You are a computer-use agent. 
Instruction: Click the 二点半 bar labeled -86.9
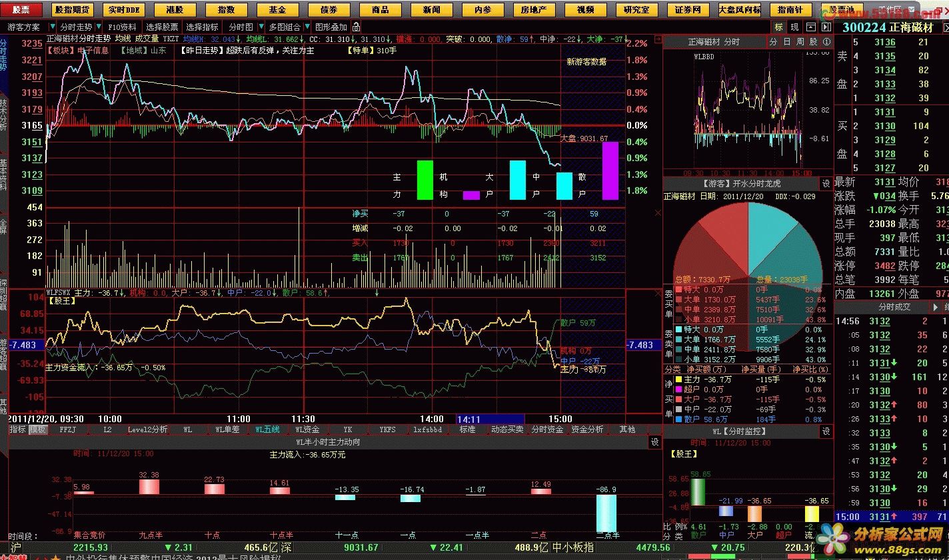click(606, 513)
